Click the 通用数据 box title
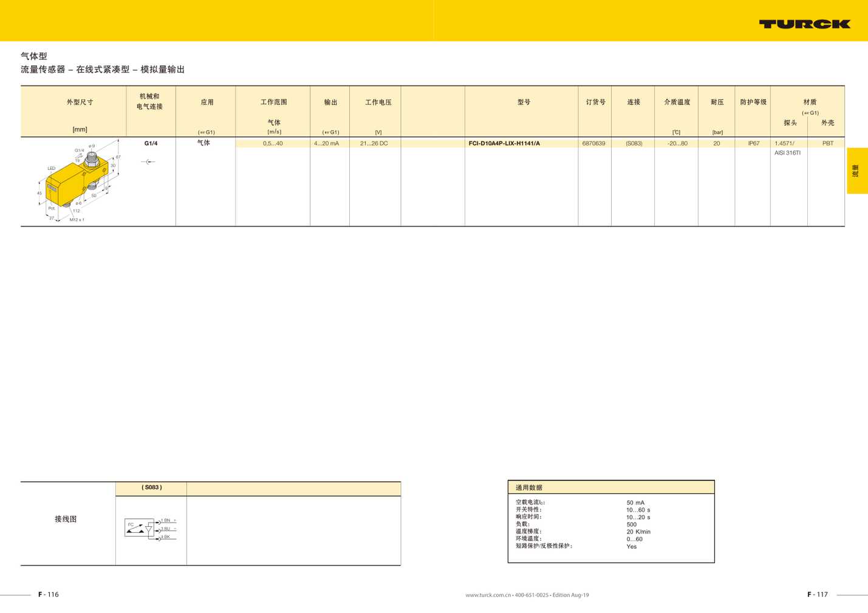 point(528,487)
